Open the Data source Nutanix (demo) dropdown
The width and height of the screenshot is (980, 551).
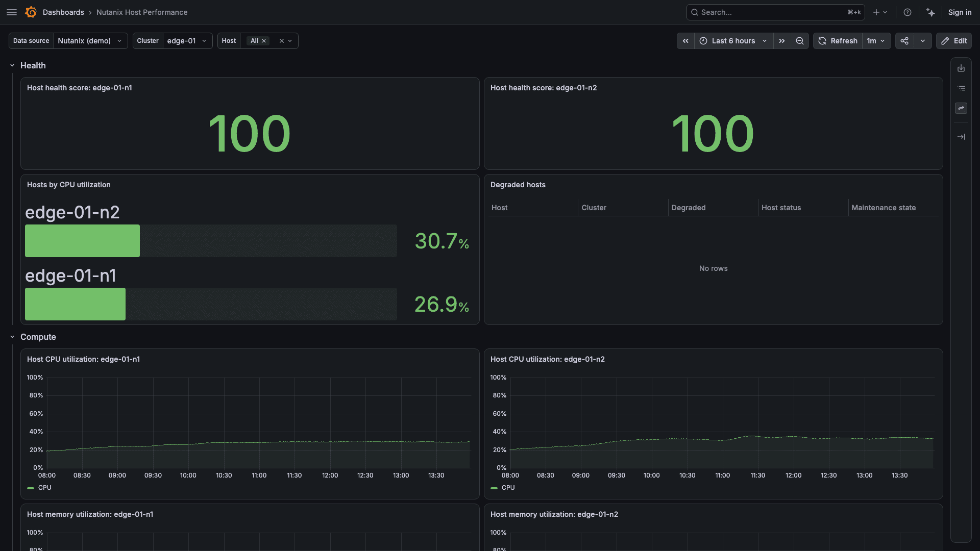[x=90, y=41]
